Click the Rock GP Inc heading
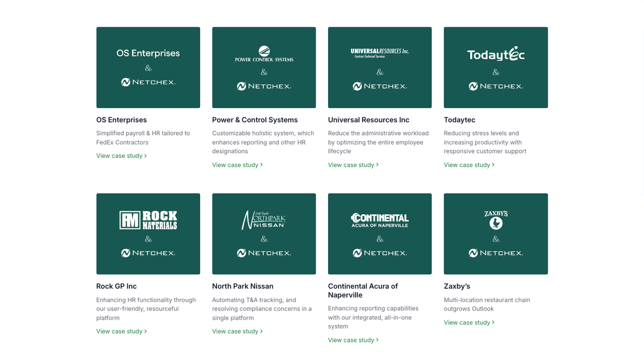The height and width of the screenshot is (362, 644). pos(116,286)
